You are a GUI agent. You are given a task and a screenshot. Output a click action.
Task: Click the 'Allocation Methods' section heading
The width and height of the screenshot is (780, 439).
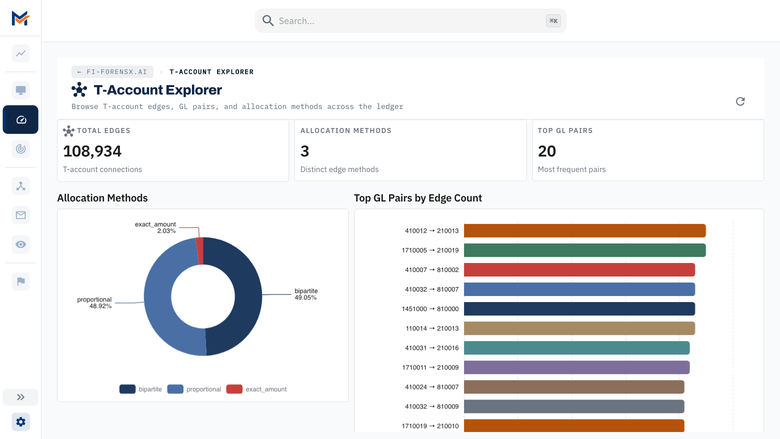pos(102,198)
